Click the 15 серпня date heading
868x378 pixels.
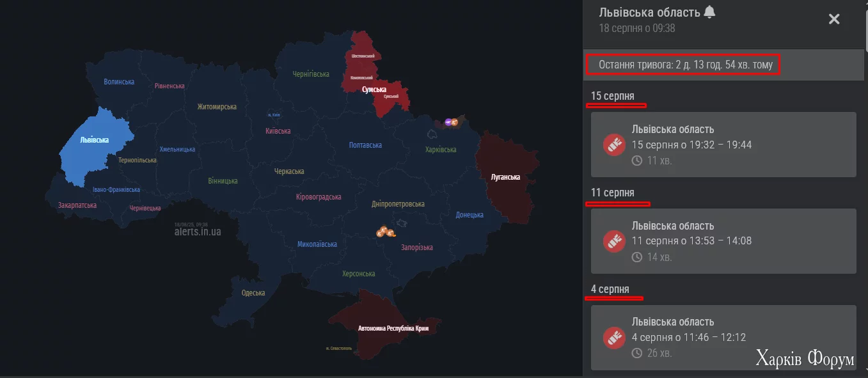[x=613, y=96]
